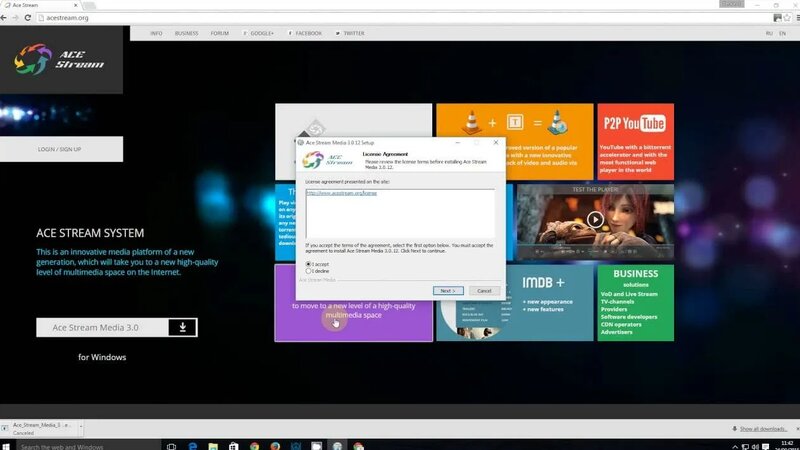Click LOGIN / SIGN UP button
This screenshot has width=800, height=450.
61,149
